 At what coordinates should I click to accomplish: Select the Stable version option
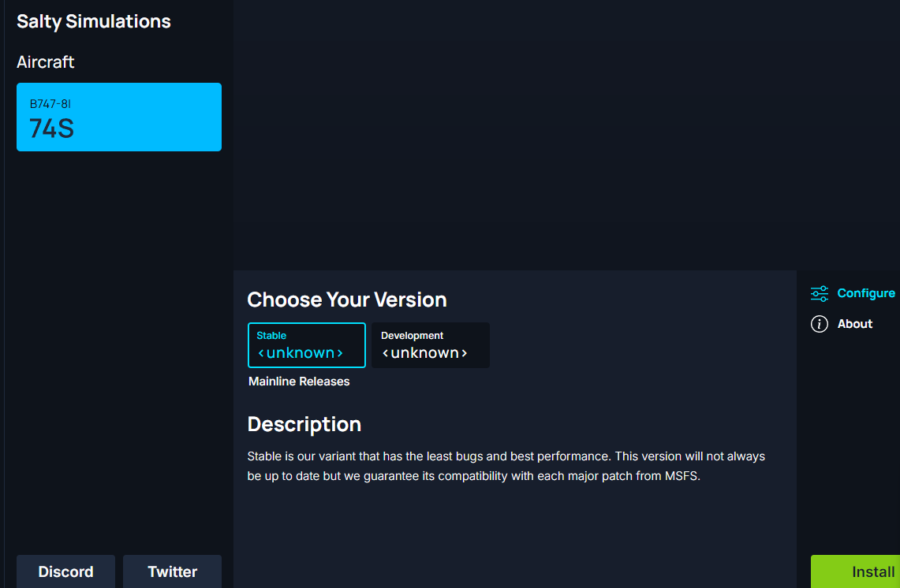[306, 344]
